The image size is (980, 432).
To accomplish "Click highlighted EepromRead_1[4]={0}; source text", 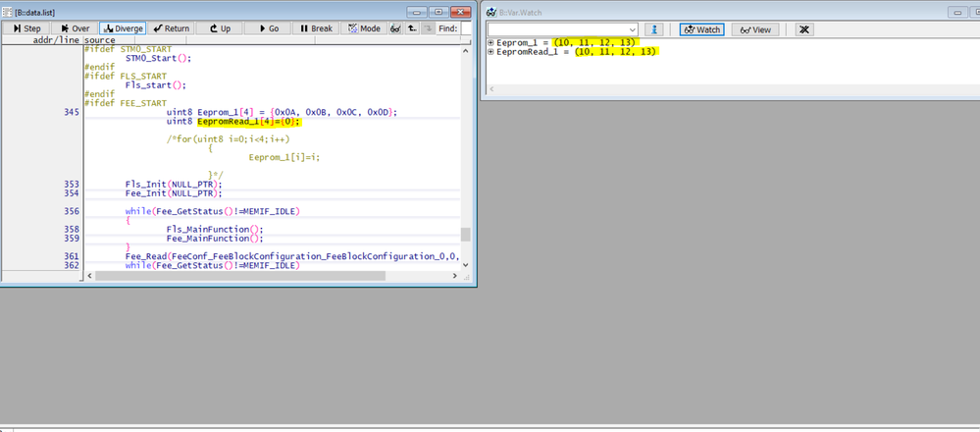I will click(x=249, y=122).
